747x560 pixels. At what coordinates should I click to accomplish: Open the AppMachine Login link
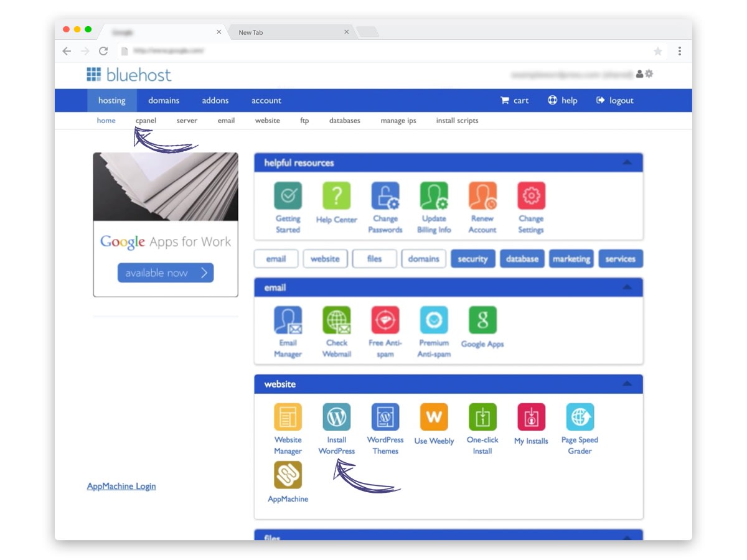click(121, 487)
